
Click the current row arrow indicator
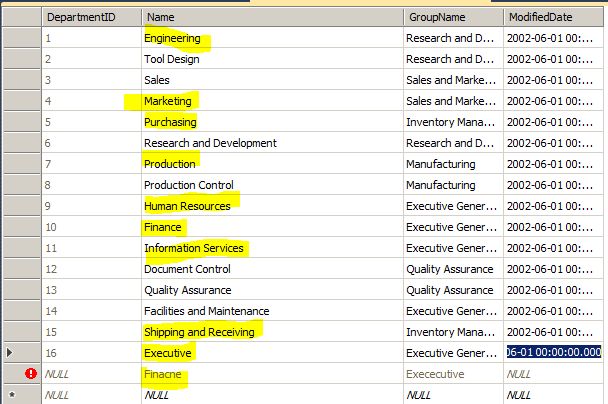click(11, 353)
